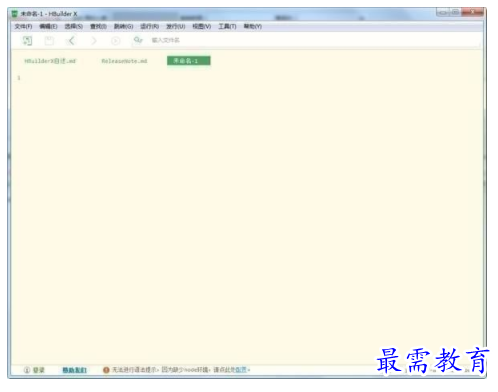Switch to the ReleaseNote.md tab
This screenshot has width=498, height=392.
[124, 61]
